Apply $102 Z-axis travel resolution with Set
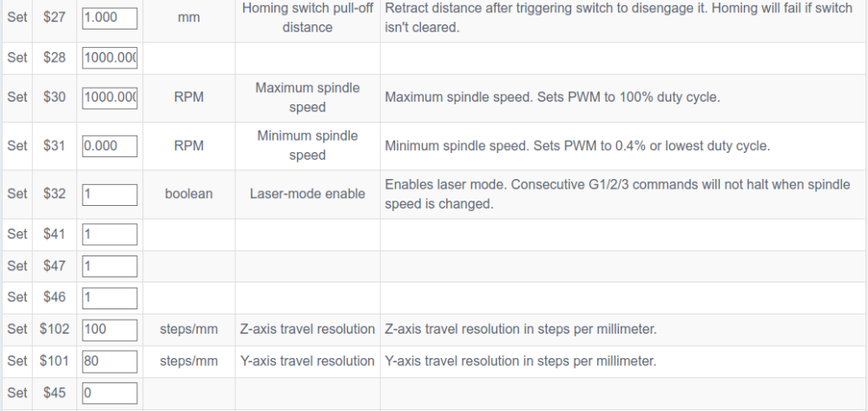This screenshot has width=868, height=411. click(x=17, y=329)
